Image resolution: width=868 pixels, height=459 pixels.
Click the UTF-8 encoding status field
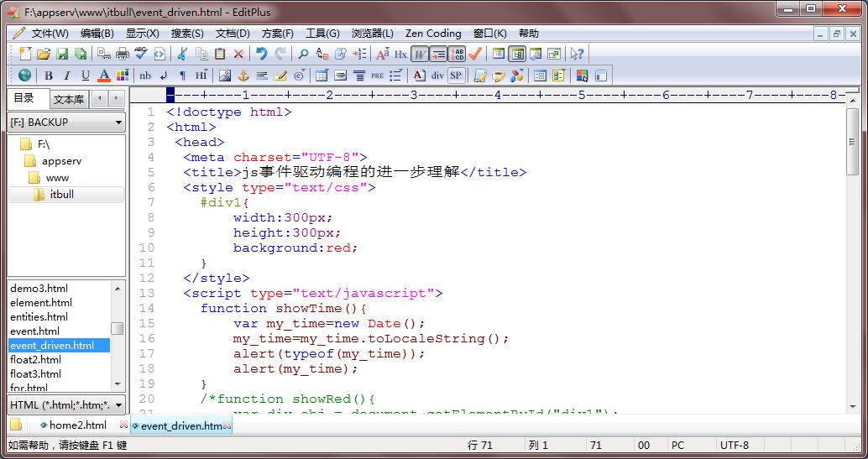tap(734, 446)
